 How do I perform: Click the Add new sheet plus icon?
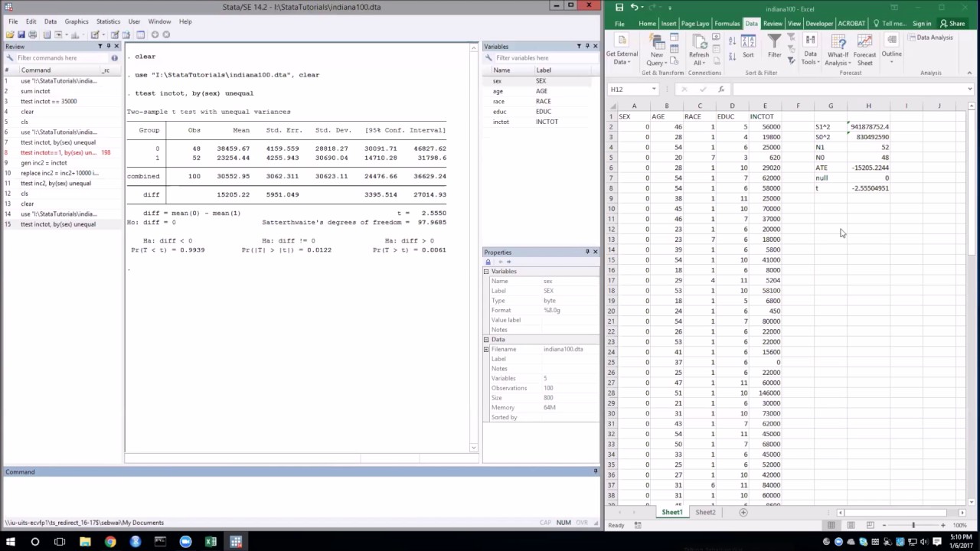click(x=743, y=512)
